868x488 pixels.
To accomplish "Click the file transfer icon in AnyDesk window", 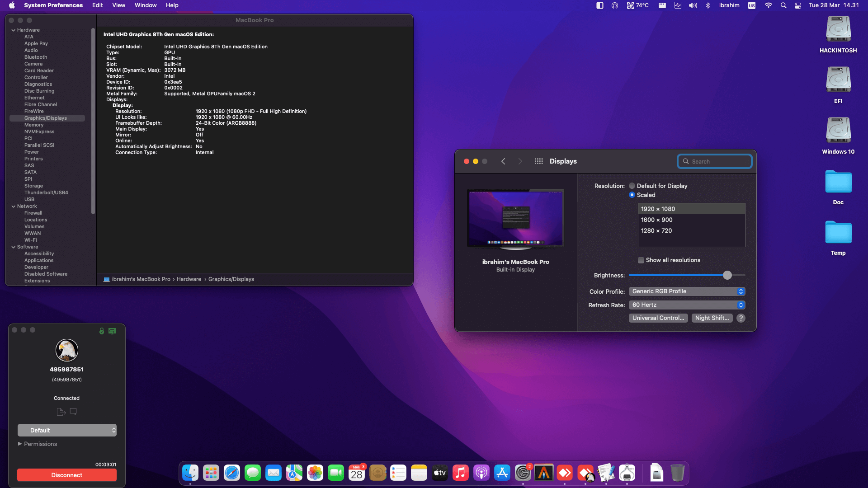I will tap(61, 411).
